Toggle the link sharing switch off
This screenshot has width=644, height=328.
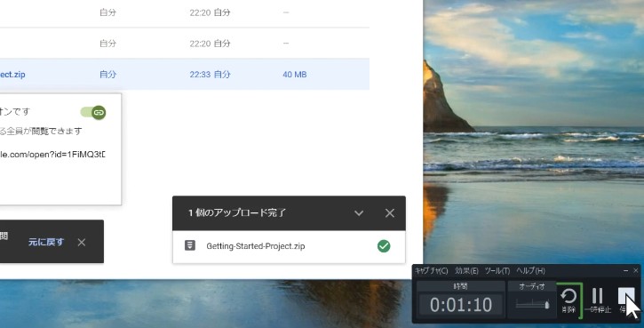coord(93,112)
